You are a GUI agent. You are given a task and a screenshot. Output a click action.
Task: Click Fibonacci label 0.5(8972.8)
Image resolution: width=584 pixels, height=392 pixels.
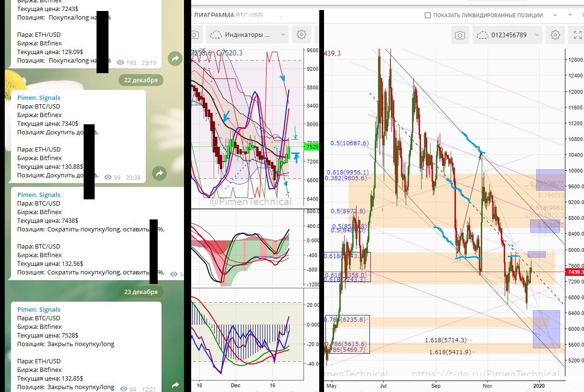pos(348,211)
